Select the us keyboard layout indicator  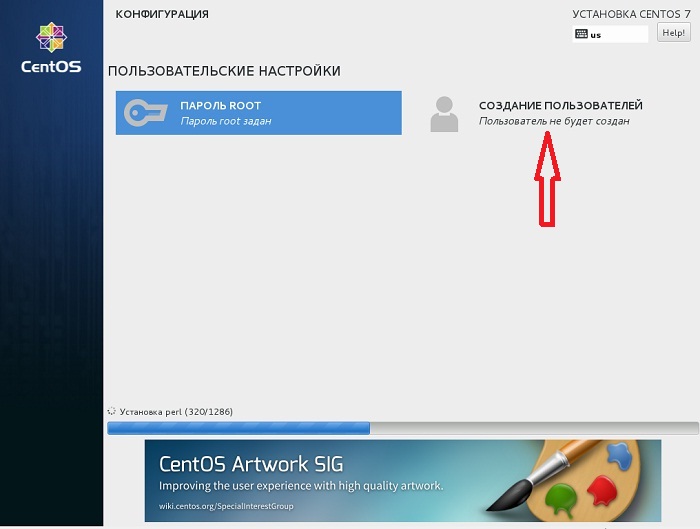(x=610, y=34)
